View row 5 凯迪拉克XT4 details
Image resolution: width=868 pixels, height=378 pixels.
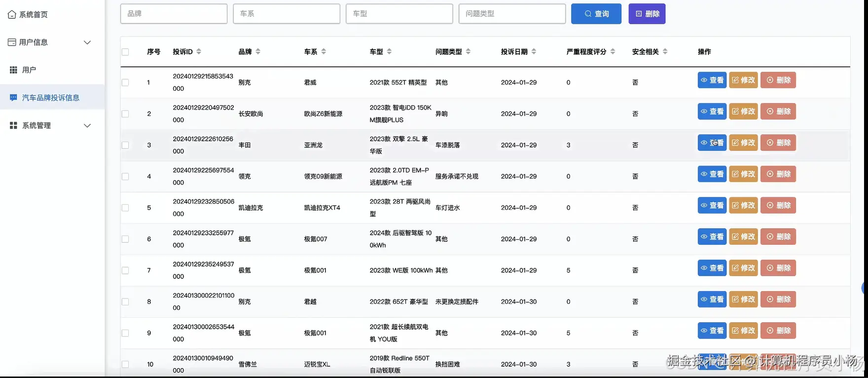click(712, 205)
